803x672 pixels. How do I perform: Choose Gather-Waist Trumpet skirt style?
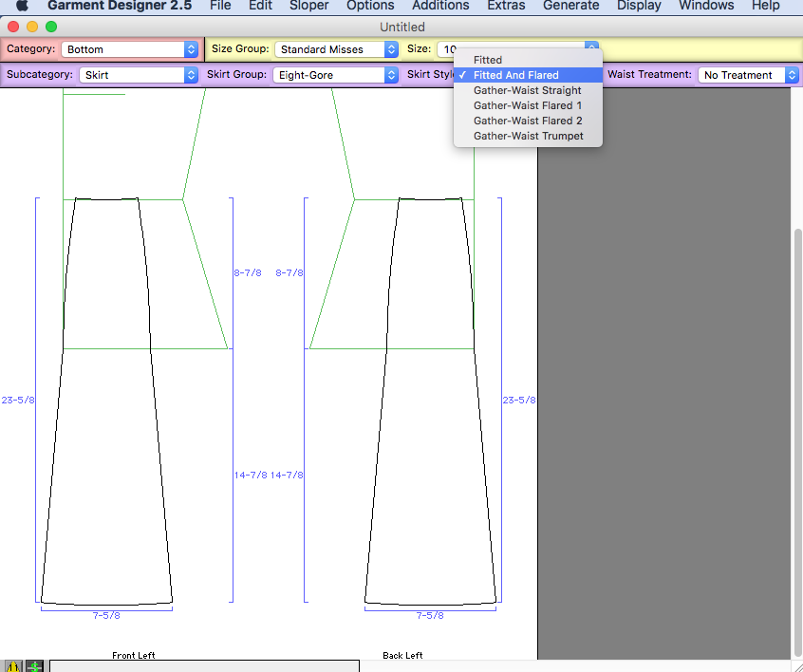[x=528, y=136]
